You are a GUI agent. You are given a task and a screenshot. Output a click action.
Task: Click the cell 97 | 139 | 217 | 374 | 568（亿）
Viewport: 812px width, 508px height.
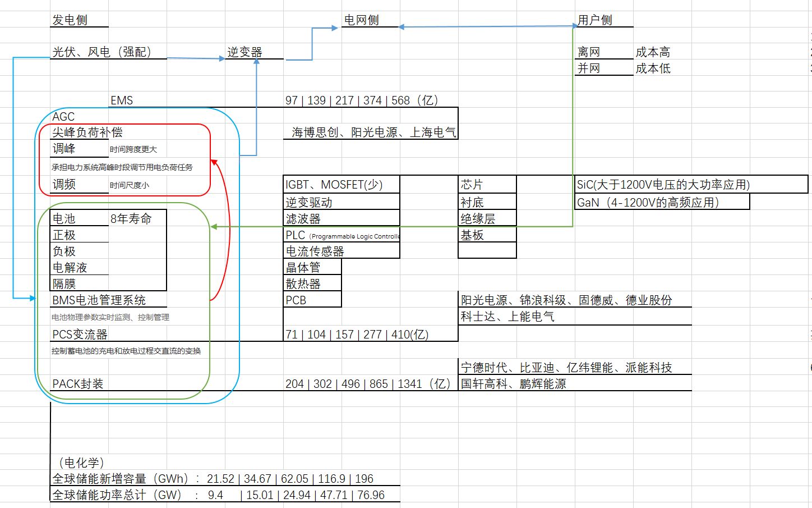362,100
